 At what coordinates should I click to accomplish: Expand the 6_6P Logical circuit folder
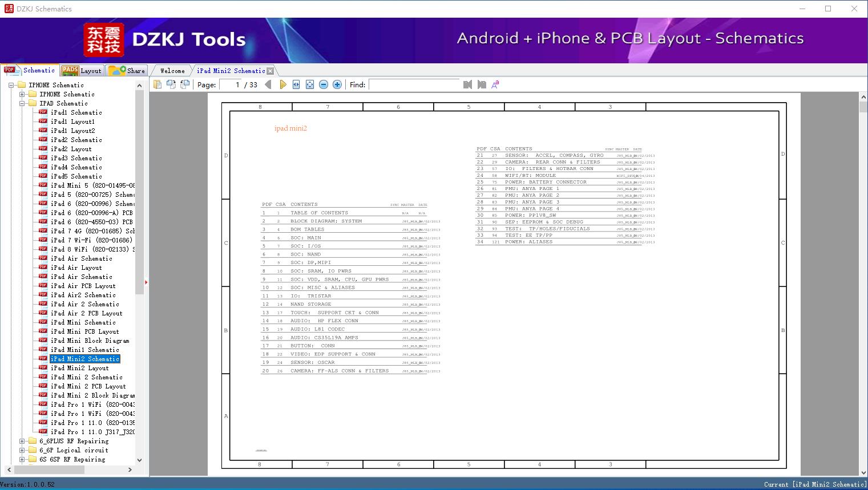(x=22, y=450)
